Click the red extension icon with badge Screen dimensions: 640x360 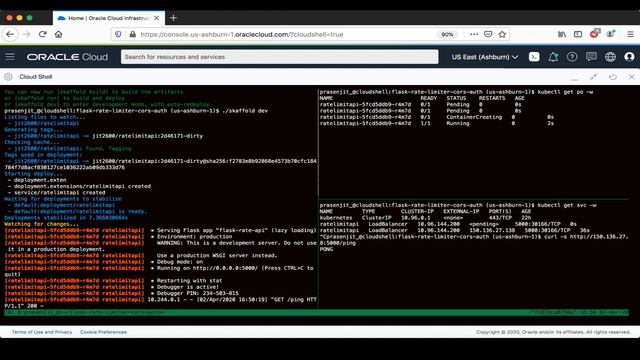595,33
